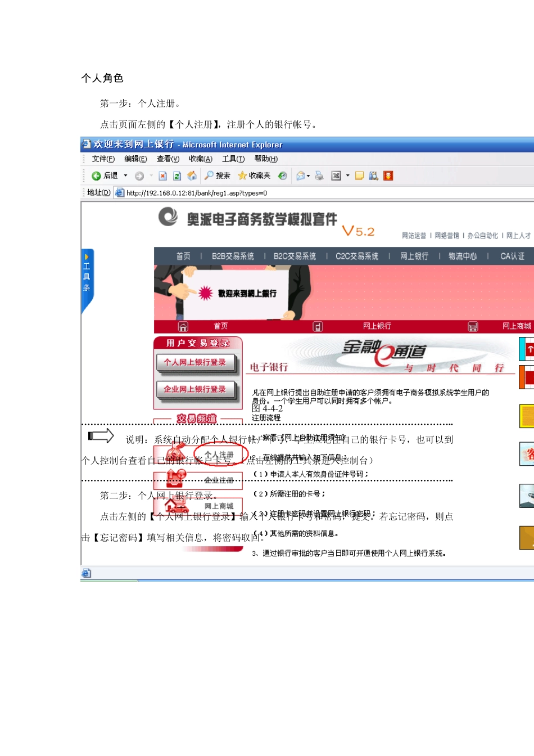This screenshot has height=756, width=534.
Task: Click the 企业注册 link
Action: pyautogui.click(x=219, y=480)
